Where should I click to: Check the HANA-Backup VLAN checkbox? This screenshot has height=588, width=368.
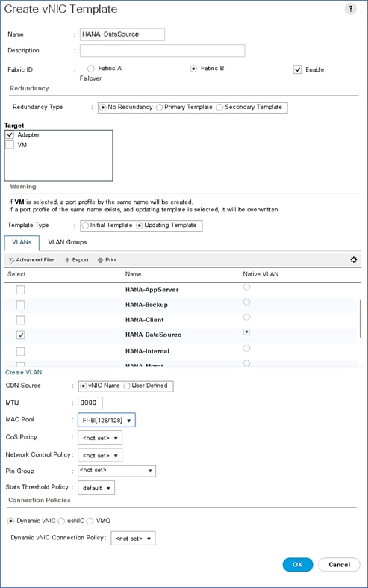click(x=21, y=305)
